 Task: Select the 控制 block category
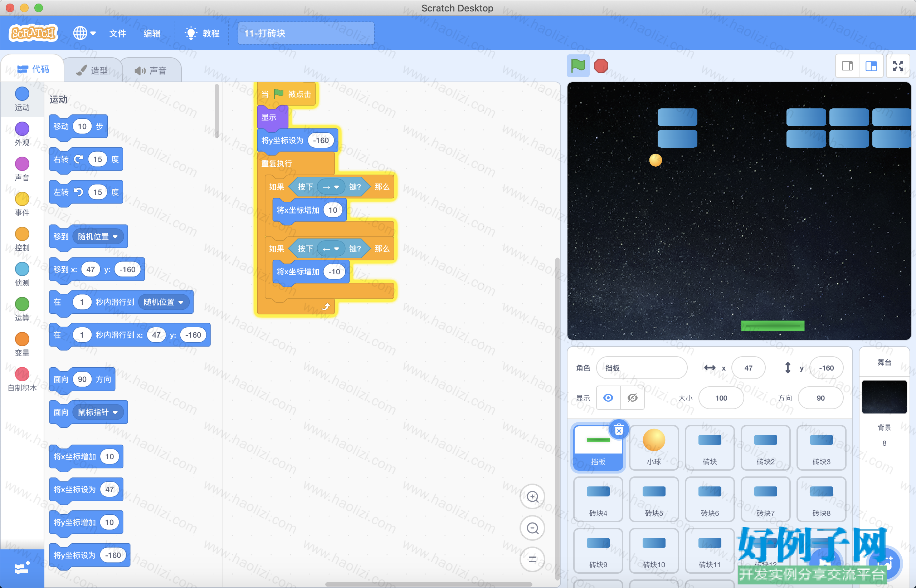[22, 239]
